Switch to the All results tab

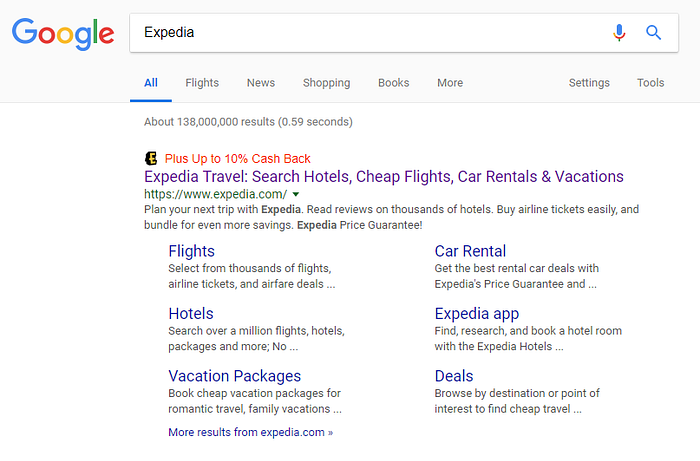pyautogui.click(x=151, y=83)
